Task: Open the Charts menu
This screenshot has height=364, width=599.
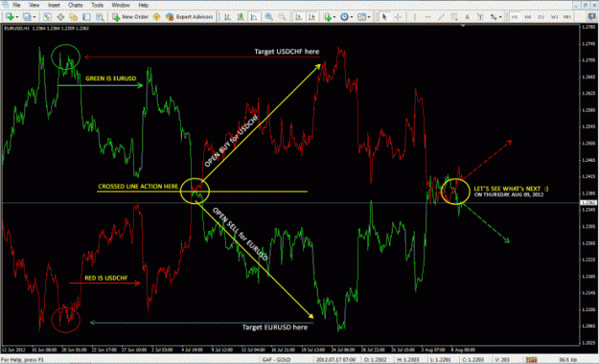Action: point(76,5)
